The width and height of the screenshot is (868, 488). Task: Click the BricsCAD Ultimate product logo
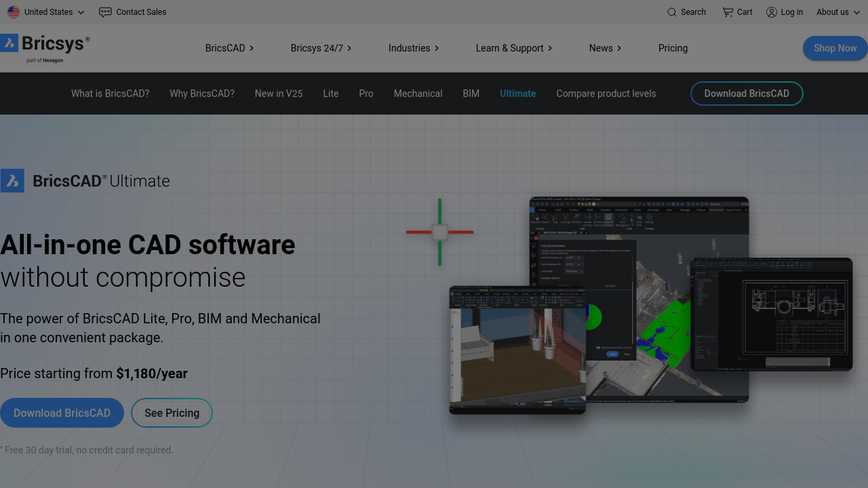point(85,181)
